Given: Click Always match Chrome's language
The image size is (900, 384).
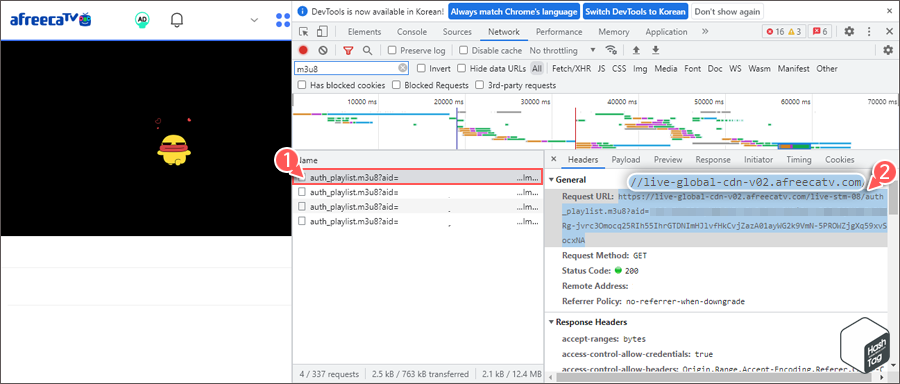Looking at the screenshot, I should point(513,11).
